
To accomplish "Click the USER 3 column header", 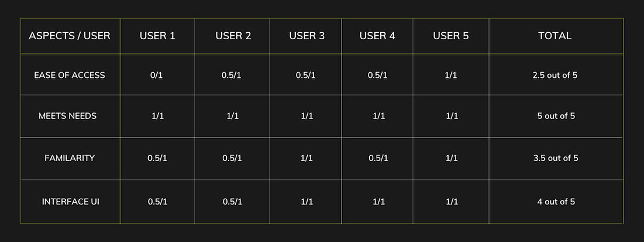I will coord(306,36).
